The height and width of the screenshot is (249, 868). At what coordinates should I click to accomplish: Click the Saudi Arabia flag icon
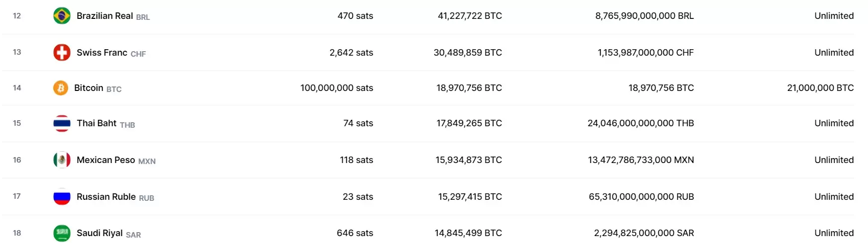(62, 233)
